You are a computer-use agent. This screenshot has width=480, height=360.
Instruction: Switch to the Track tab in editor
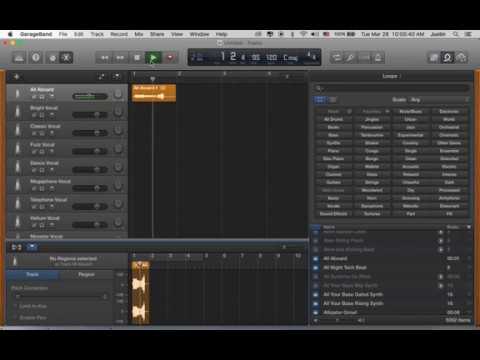pyautogui.click(x=32, y=274)
